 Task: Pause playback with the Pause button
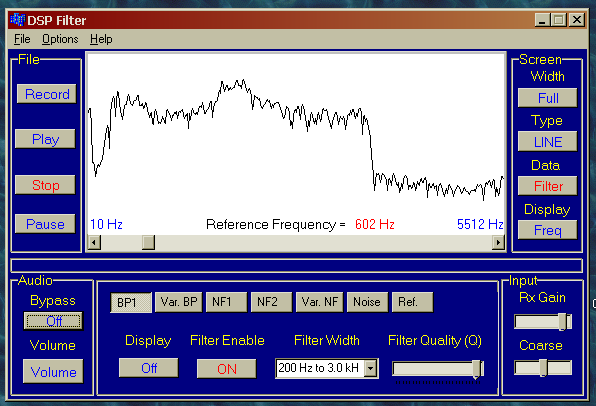click(45, 224)
